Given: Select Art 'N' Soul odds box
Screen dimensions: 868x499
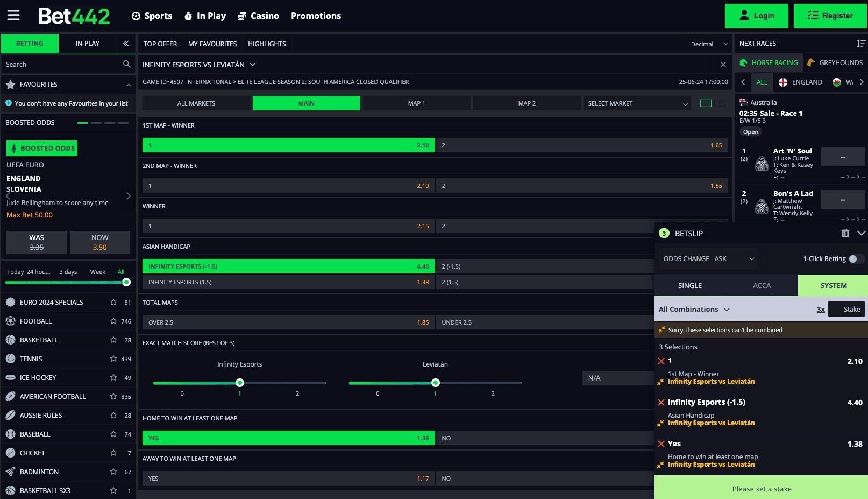Looking at the screenshot, I should [x=843, y=157].
